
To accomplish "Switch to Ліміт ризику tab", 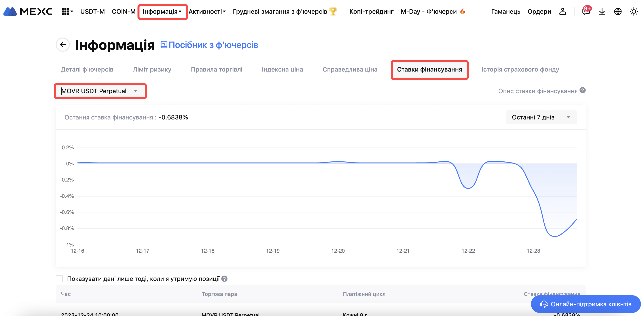I will [x=152, y=70].
